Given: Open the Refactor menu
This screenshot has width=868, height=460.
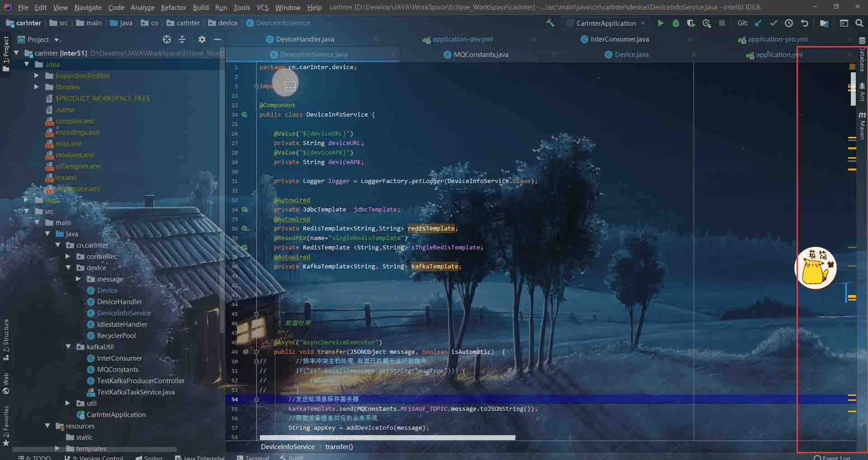Looking at the screenshot, I should (173, 7).
